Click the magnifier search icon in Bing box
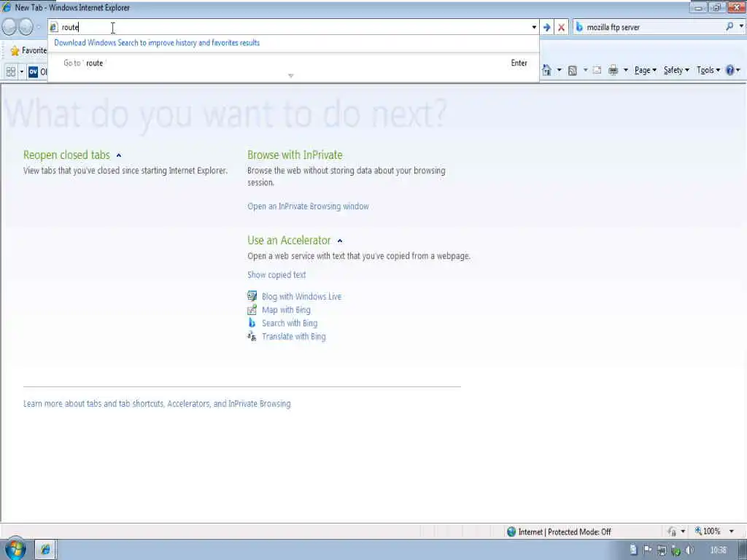The image size is (747, 560). click(x=729, y=27)
